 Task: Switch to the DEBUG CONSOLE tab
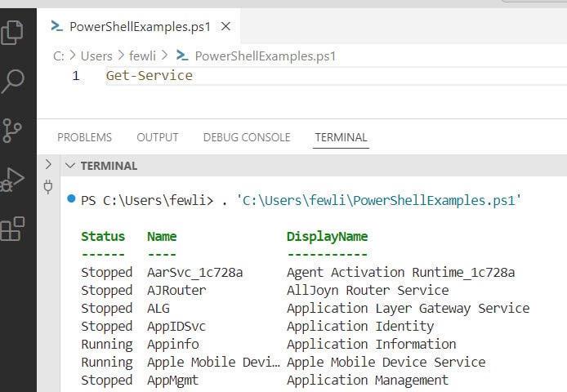coord(247,137)
